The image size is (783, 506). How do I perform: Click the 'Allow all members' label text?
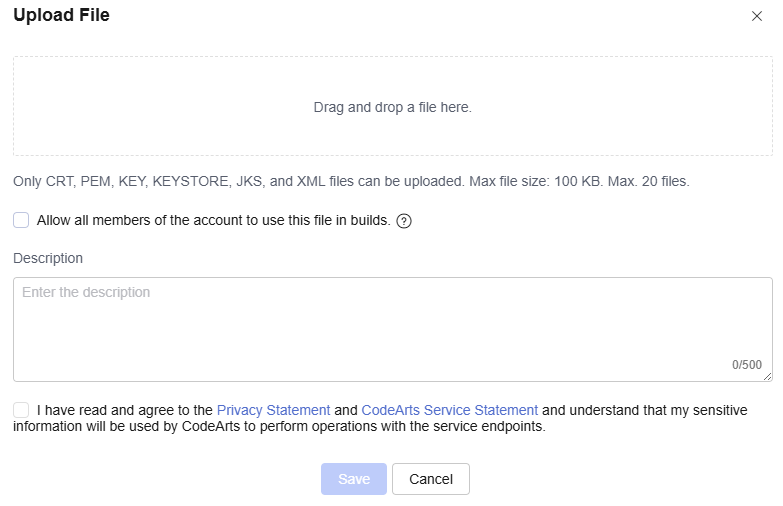(213, 220)
